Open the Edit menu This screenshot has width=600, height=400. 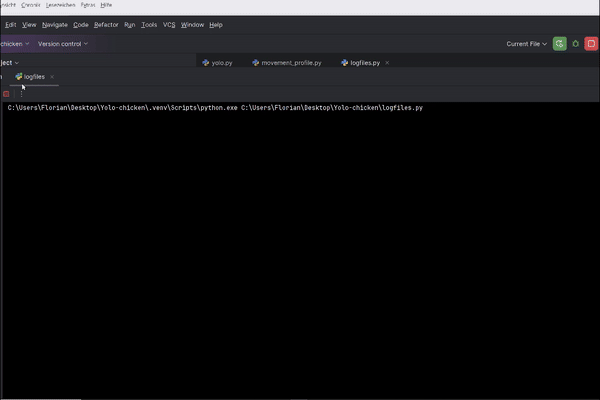tap(10, 25)
